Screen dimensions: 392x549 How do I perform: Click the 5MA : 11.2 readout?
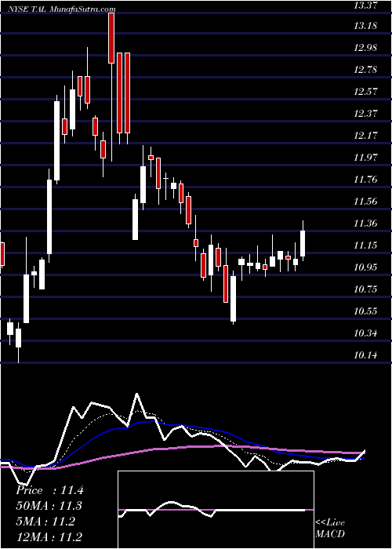[x=45, y=522]
